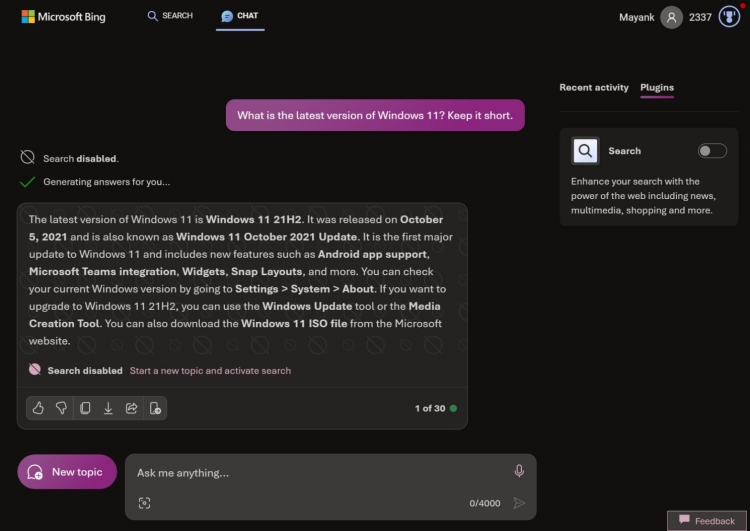This screenshot has width=750, height=531.
Task: Open the SEARCH tab in the header
Action: pos(169,16)
